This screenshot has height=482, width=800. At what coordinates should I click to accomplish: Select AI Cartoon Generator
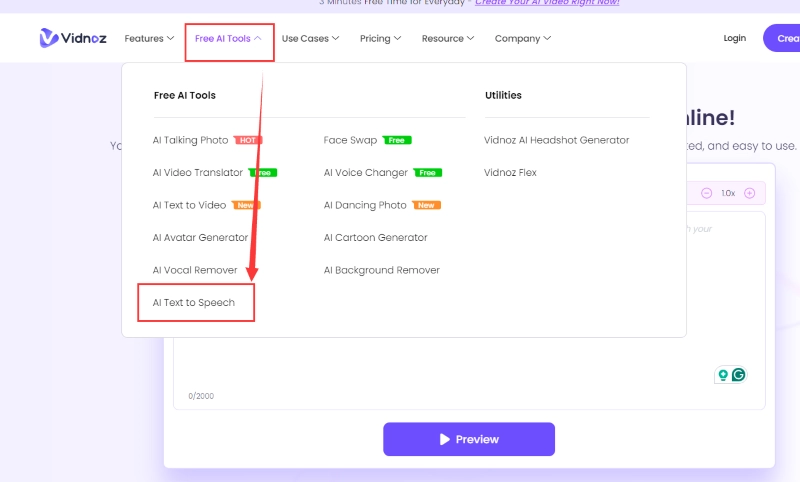pyautogui.click(x=376, y=238)
